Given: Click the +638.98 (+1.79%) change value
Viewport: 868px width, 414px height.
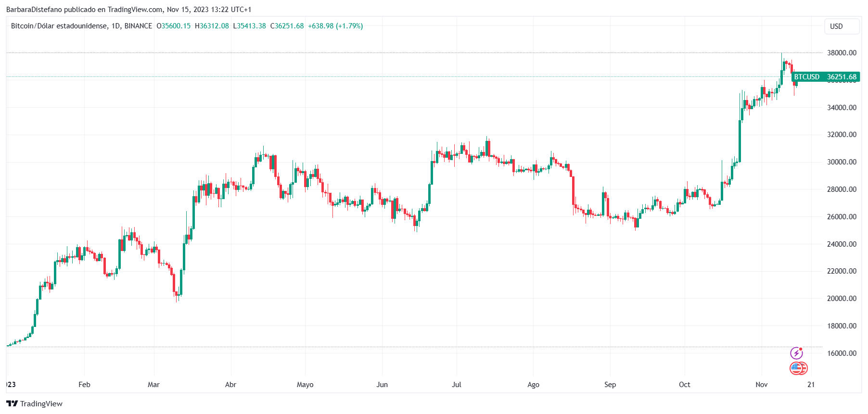Looking at the screenshot, I should pyautogui.click(x=335, y=26).
